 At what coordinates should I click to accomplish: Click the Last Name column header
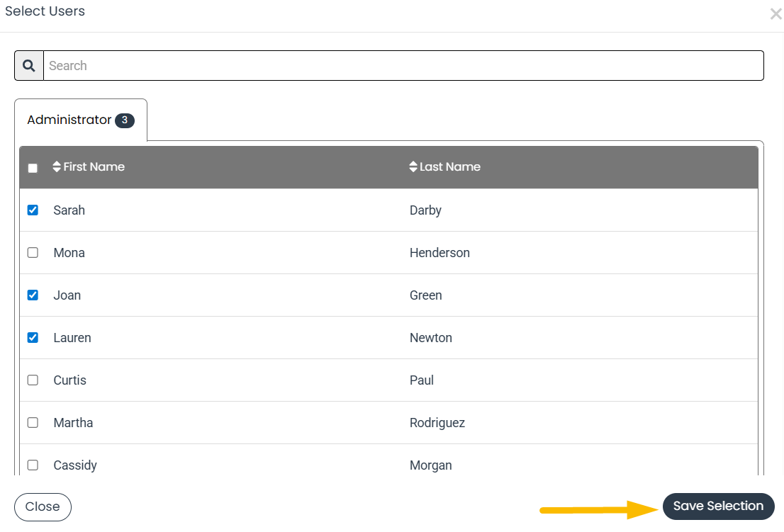coord(450,167)
